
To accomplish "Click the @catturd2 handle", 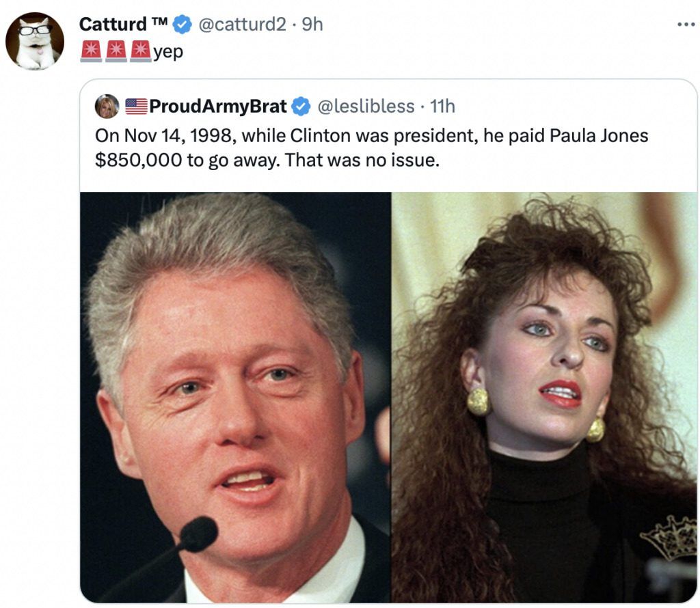I will [x=242, y=25].
